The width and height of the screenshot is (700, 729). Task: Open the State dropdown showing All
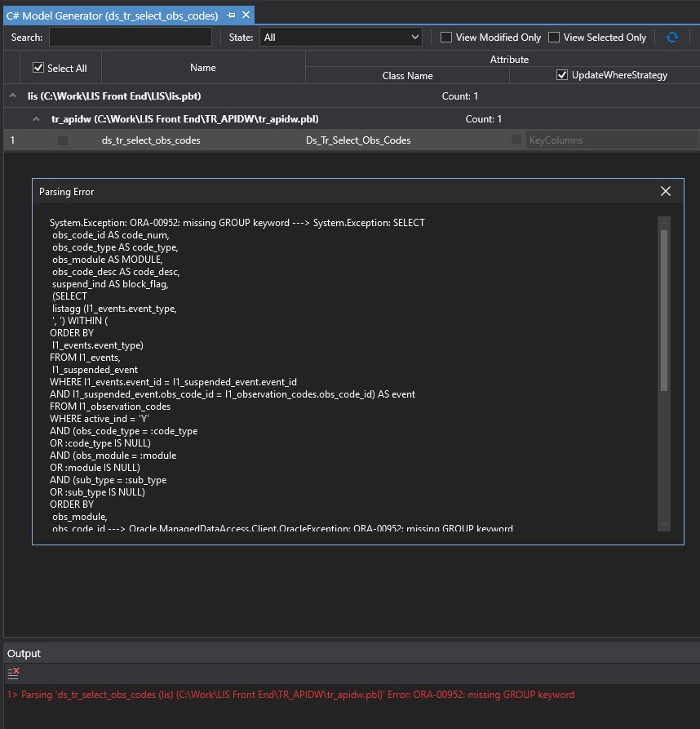click(x=340, y=37)
